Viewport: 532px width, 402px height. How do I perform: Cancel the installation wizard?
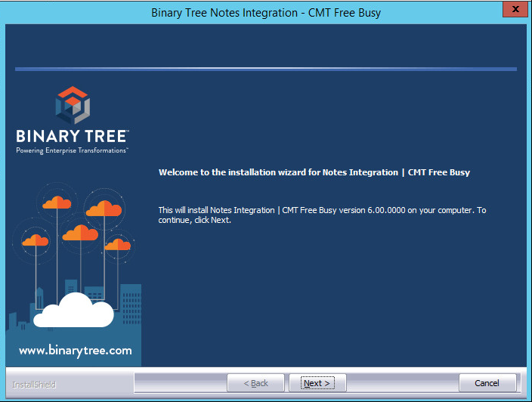coord(487,383)
